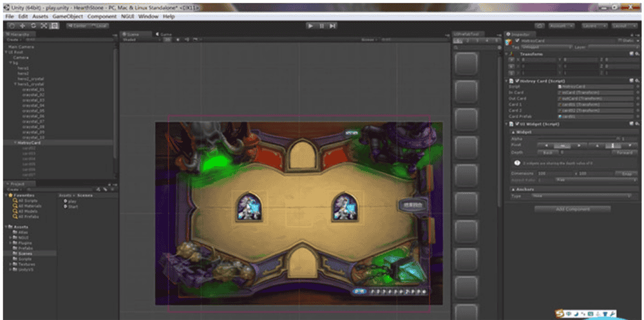Open the Layout dropdown
644x320 pixels.
click(x=625, y=26)
